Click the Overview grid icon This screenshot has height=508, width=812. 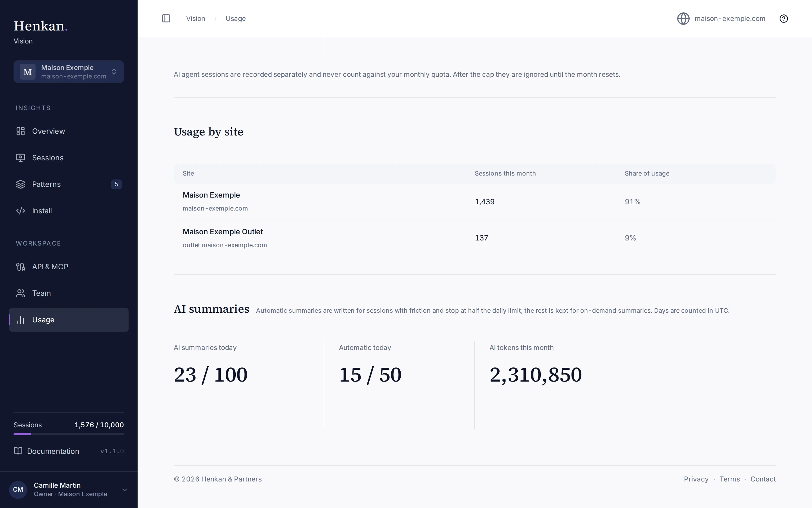click(21, 131)
